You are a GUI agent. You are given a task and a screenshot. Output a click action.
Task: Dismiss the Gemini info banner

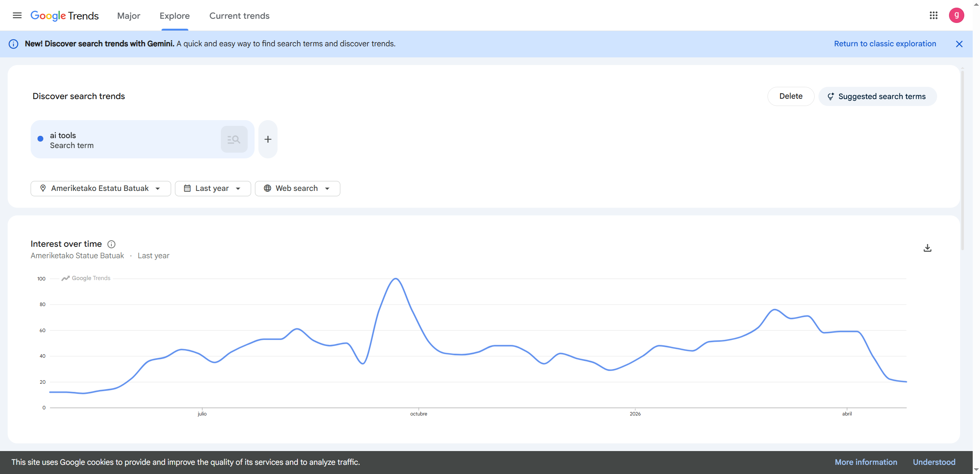tap(959, 44)
